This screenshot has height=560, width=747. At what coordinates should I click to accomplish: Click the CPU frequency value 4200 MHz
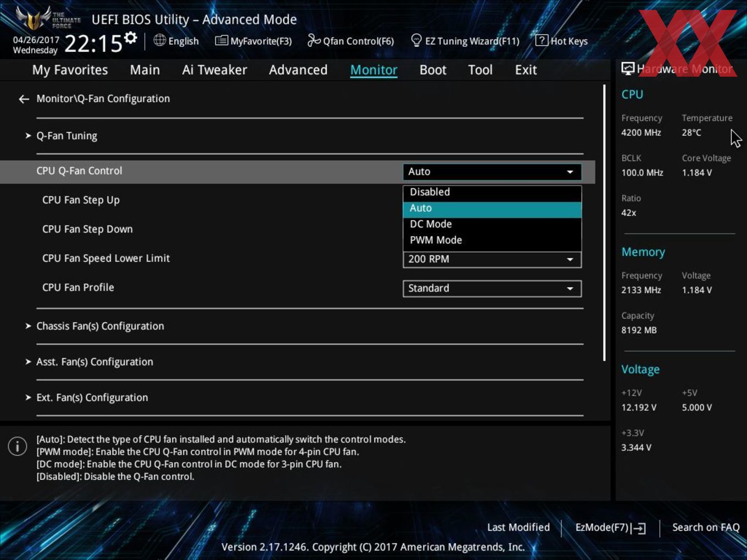[x=641, y=132]
